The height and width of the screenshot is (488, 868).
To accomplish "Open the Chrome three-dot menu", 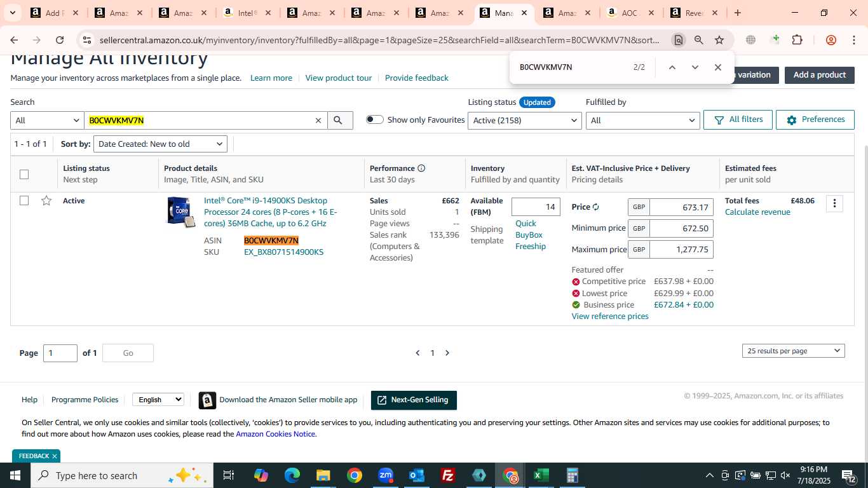I will point(853,40).
